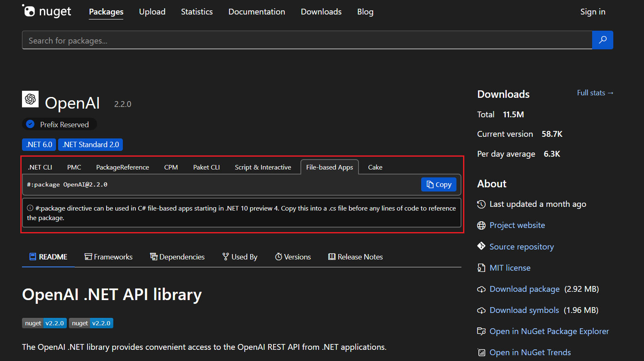
Task: Click the Used By tab icon
Action: [x=226, y=257]
